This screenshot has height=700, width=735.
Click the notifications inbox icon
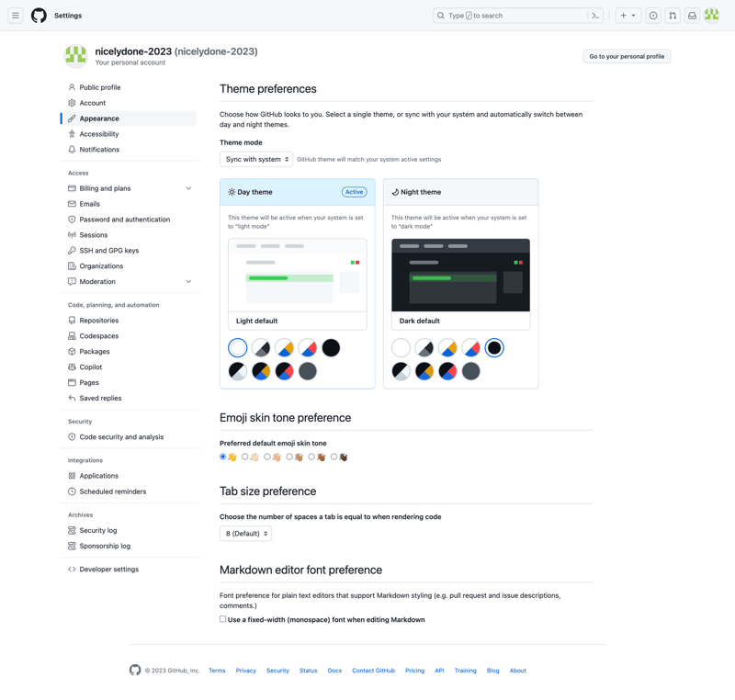[x=692, y=16]
